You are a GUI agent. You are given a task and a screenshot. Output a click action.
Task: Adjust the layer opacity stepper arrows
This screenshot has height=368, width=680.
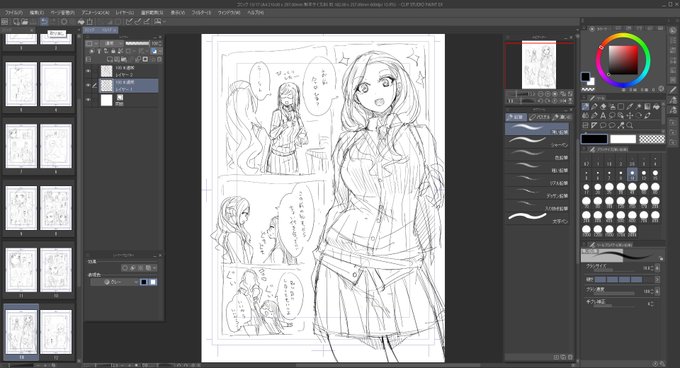pos(160,43)
